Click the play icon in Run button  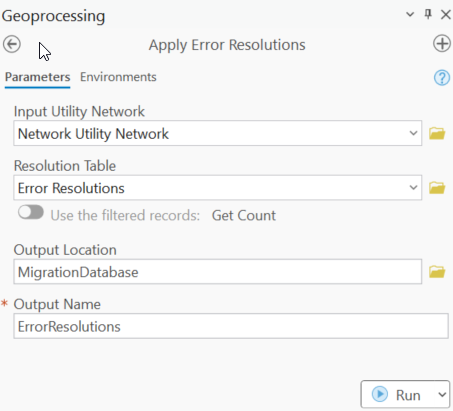click(x=380, y=394)
